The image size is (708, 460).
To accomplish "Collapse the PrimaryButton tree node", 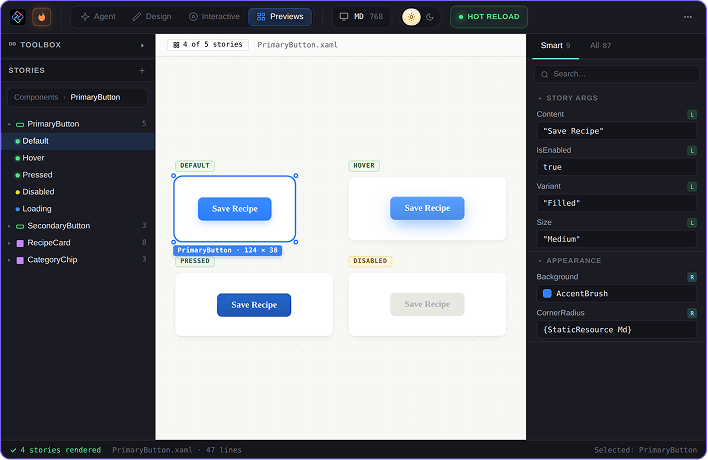I will point(9,124).
